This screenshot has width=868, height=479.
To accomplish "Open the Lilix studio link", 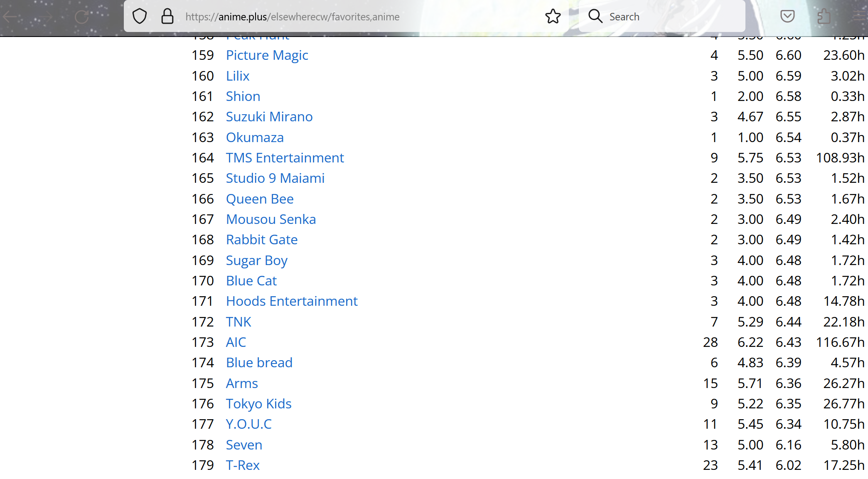I will click(x=238, y=76).
